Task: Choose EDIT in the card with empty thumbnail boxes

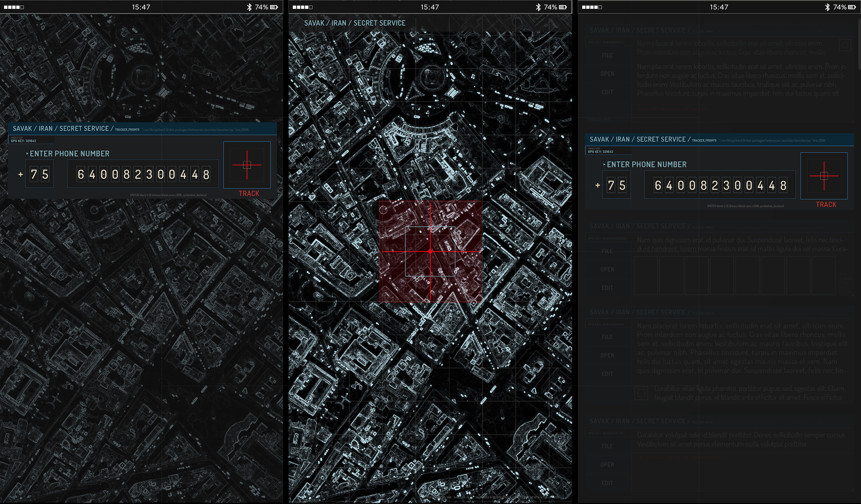Action: [608, 288]
